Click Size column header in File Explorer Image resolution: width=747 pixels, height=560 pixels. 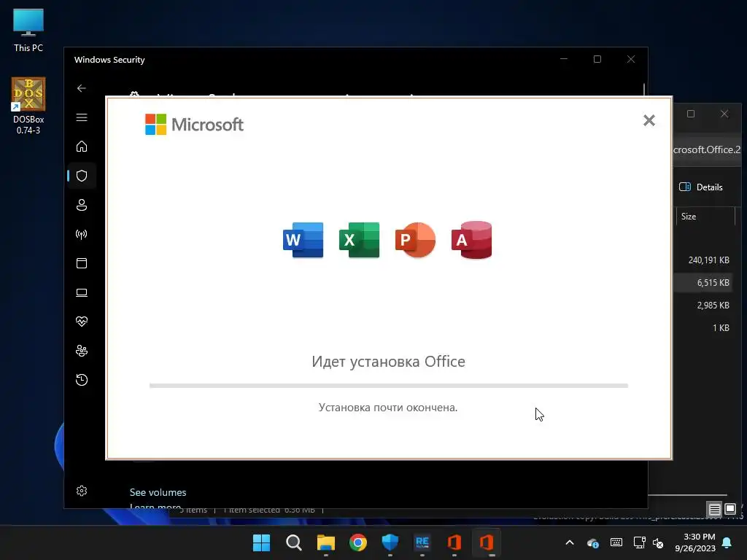705,217
